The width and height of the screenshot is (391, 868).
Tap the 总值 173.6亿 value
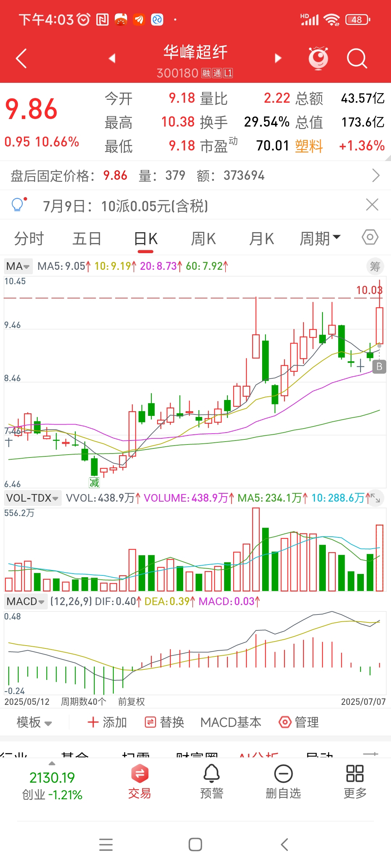(363, 122)
